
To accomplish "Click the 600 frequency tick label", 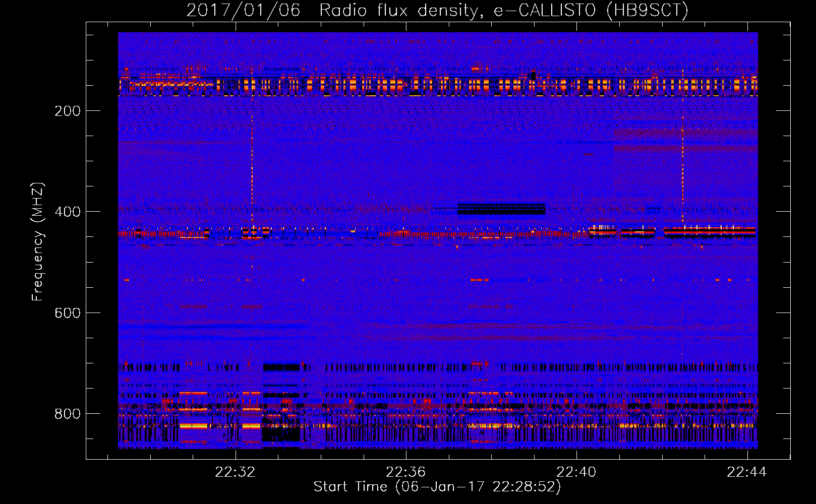I will (x=68, y=313).
